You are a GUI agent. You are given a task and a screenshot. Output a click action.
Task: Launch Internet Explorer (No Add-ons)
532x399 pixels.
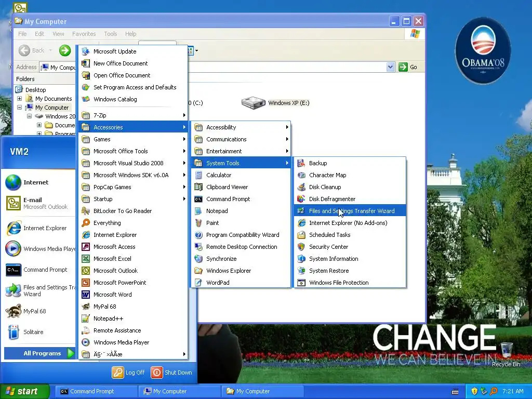click(x=350, y=223)
